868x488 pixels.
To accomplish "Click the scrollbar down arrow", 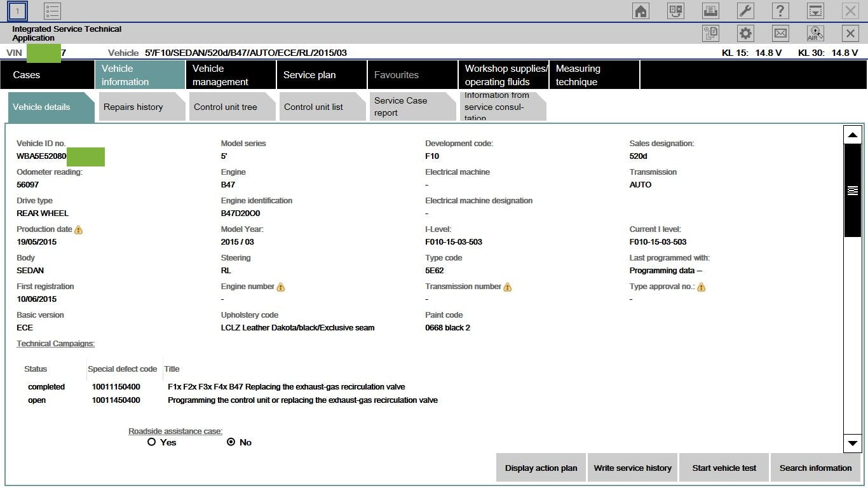I will pyautogui.click(x=852, y=444).
